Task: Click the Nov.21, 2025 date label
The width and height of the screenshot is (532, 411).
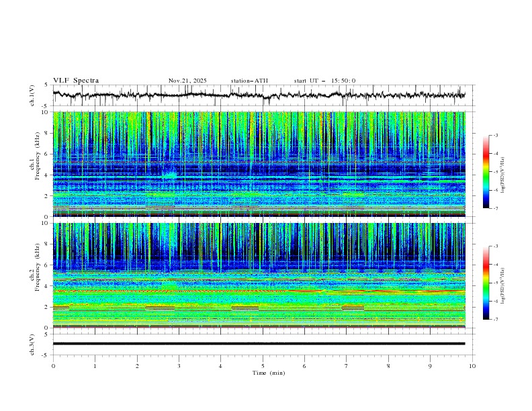Action: 187,81
